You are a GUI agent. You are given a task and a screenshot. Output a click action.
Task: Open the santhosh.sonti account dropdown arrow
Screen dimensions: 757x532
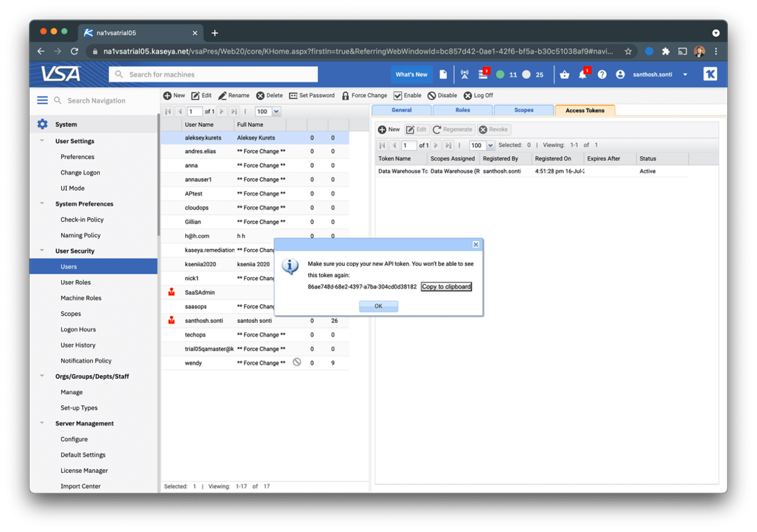685,75
